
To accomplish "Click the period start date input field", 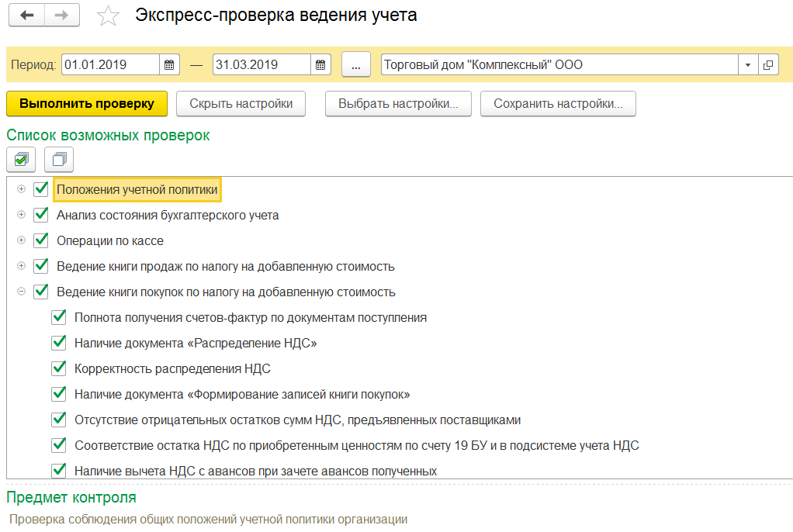I will 110,65.
